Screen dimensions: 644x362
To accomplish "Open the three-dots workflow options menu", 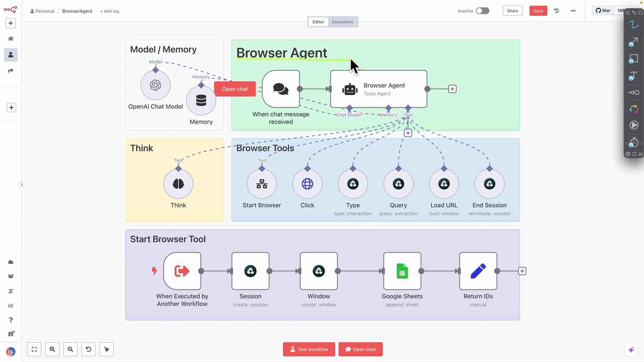I will (x=573, y=11).
